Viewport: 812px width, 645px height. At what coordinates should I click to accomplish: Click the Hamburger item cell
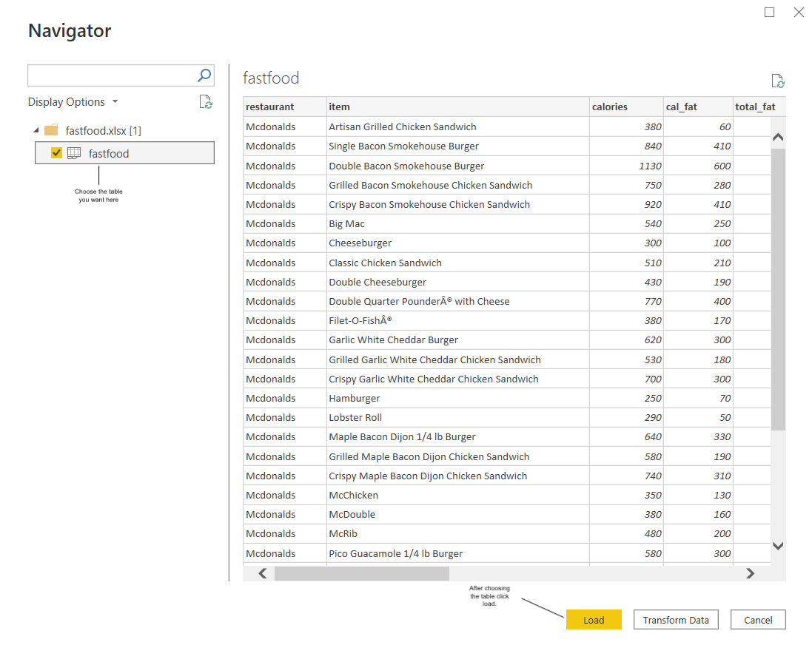coord(457,398)
